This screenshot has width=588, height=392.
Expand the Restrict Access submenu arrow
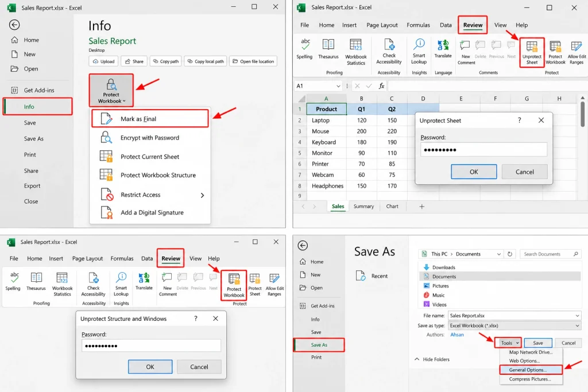pos(202,195)
